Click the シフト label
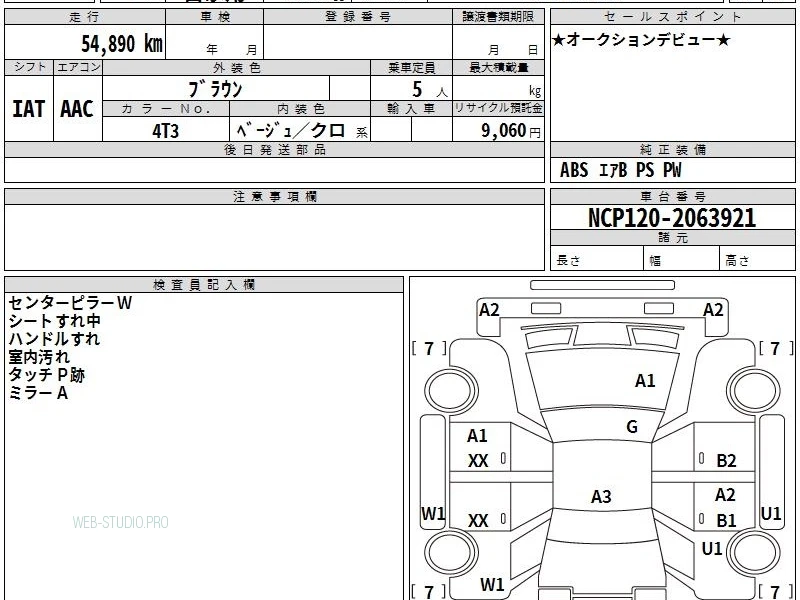Viewport: 800px width, 600px height. pos(29,67)
